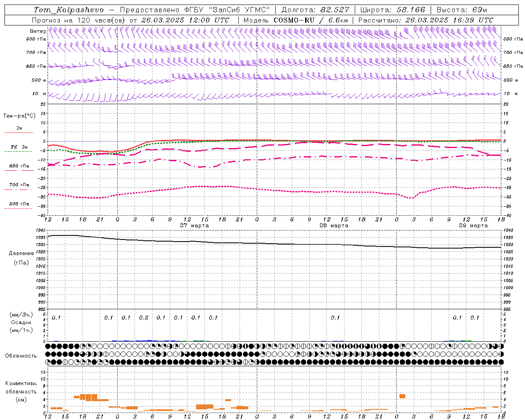This screenshot has height=420, width=525.
Task: Click the '27 марта' date label
Action: click(194, 226)
